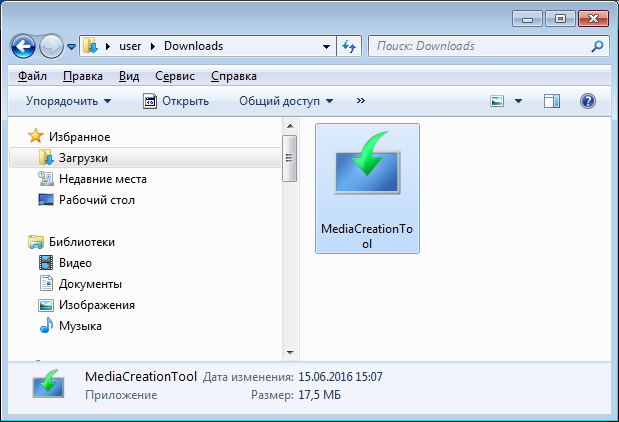Open the Вид menu

(129, 76)
